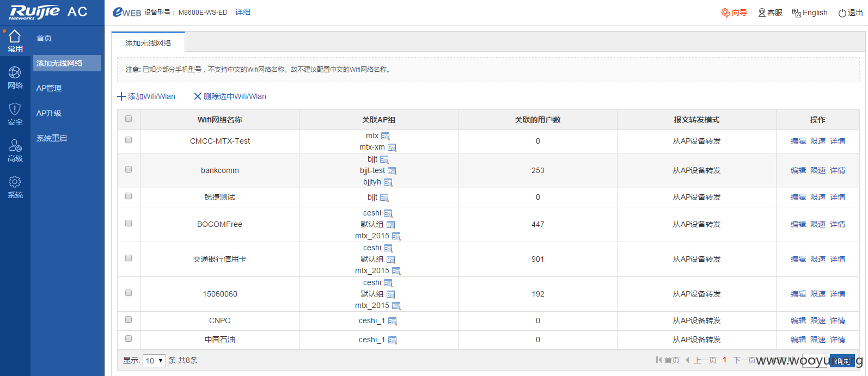Click 详情 for CNPC
868x376 pixels.
[838, 320]
